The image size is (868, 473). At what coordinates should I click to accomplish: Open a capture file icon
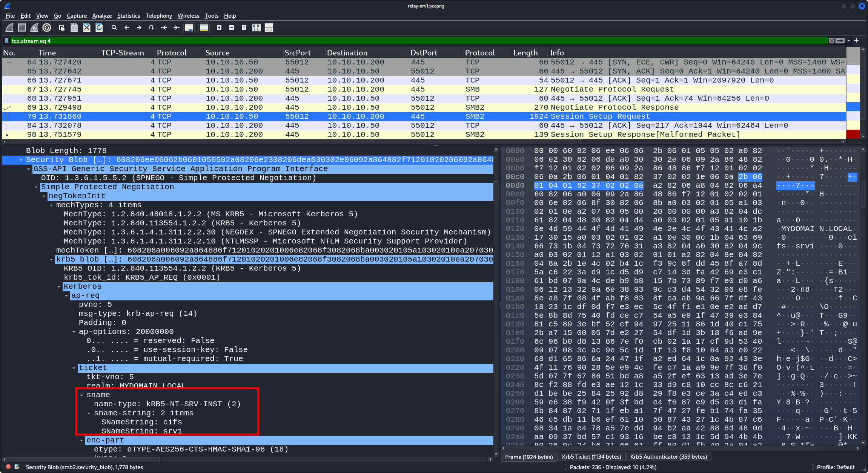[62, 28]
